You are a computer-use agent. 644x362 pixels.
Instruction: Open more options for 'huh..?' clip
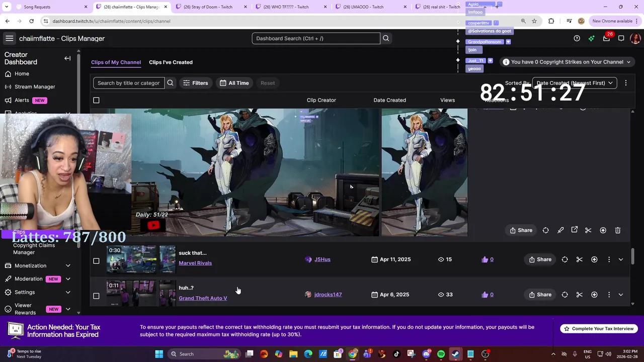pos(609,295)
